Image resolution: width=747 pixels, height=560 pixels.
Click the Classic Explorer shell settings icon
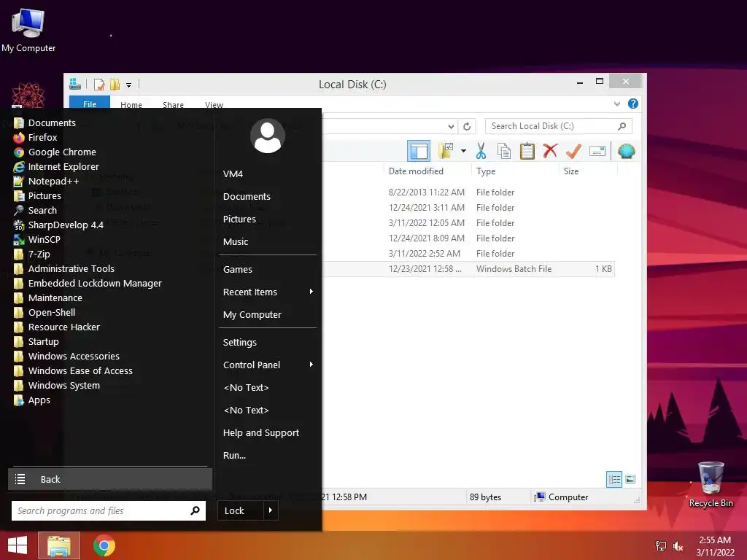click(x=627, y=152)
